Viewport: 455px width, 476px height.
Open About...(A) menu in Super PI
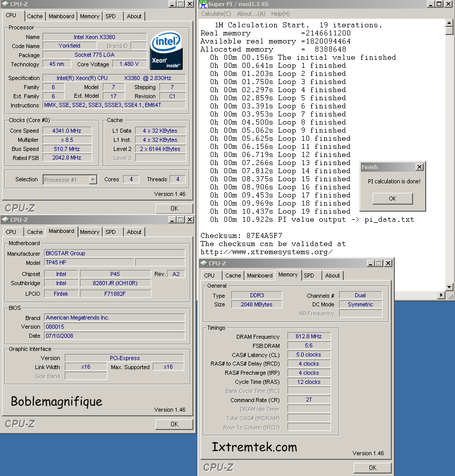(x=251, y=14)
